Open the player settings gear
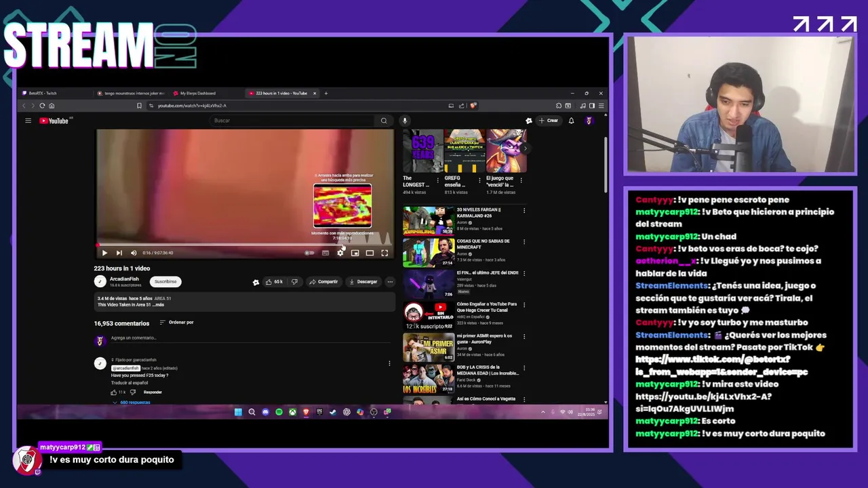Image resolution: width=868 pixels, height=488 pixels. (340, 253)
